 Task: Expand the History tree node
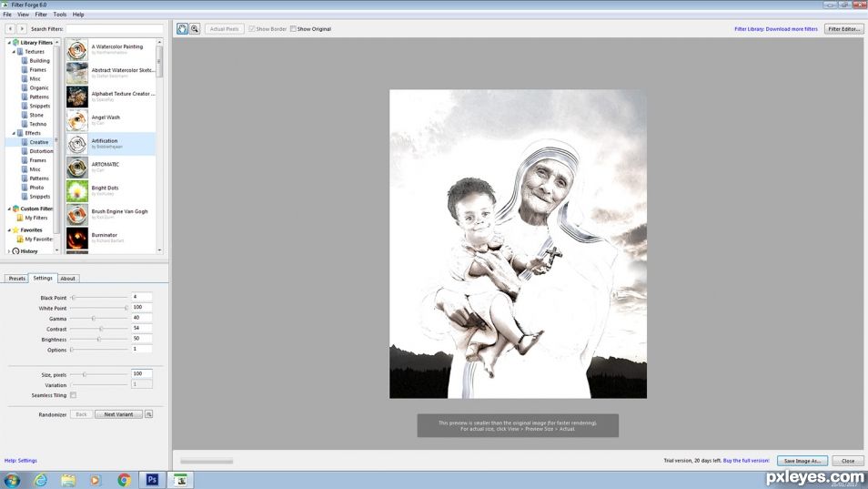8,250
